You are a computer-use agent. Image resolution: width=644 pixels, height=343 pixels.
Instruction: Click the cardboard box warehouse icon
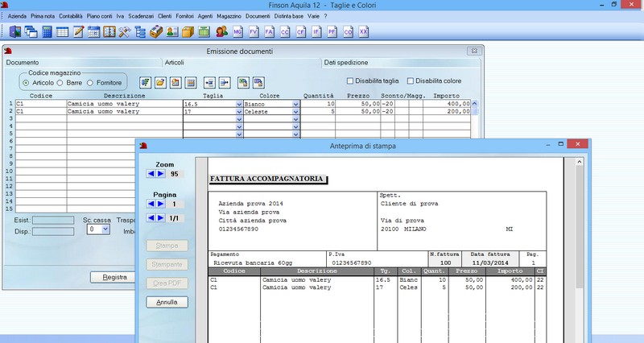pos(188,31)
